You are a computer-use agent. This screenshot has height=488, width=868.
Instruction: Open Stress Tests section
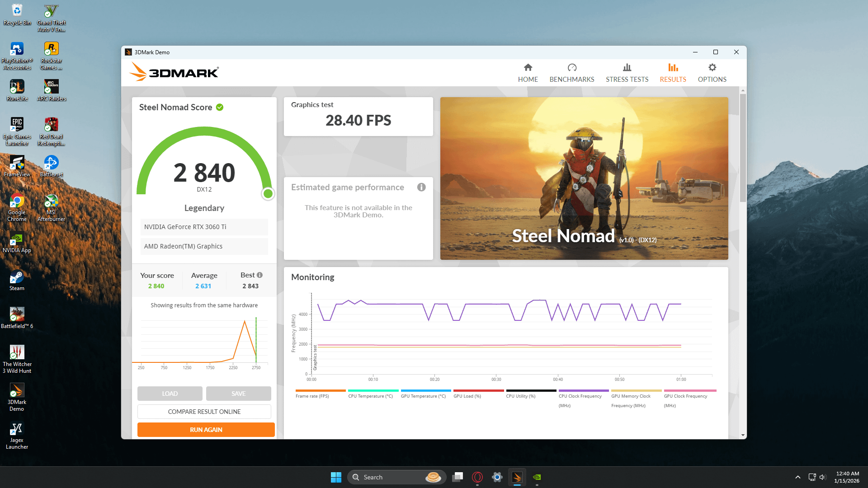pos(627,73)
